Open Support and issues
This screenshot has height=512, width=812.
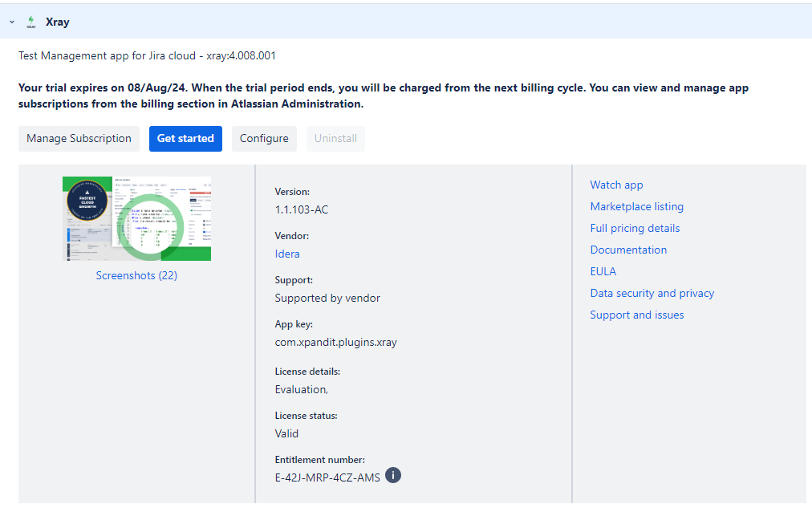coord(636,315)
